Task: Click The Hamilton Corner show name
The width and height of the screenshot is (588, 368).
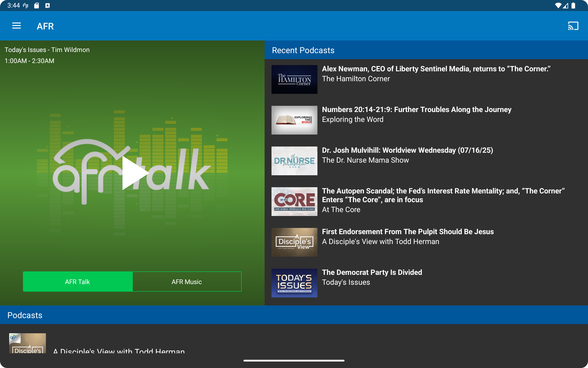Action: [356, 79]
